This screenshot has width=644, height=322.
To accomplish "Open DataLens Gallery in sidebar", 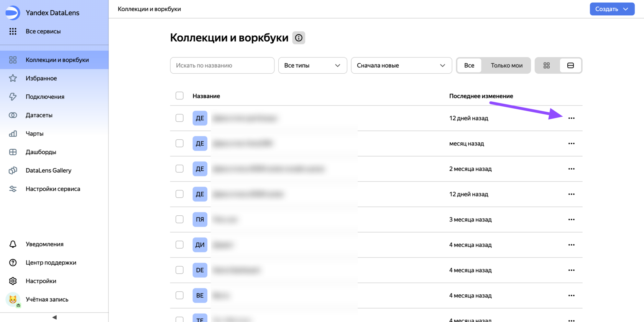I will (x=54, y=170).
